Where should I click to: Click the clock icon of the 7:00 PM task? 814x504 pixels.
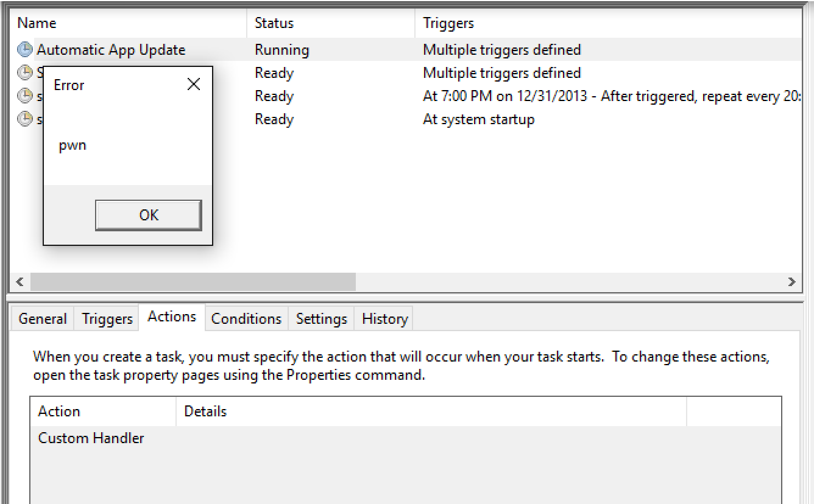pos(25,96)
